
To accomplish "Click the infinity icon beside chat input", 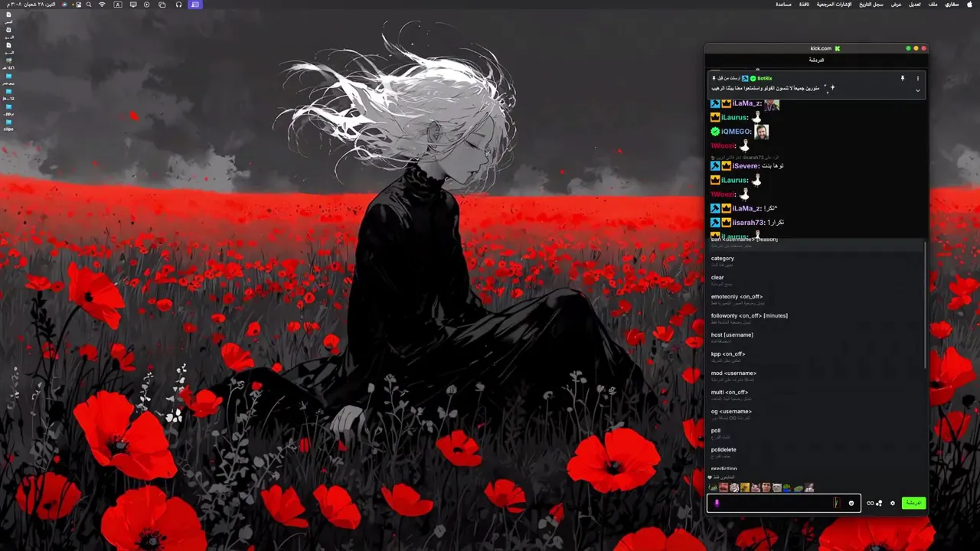I will point(870,503).
